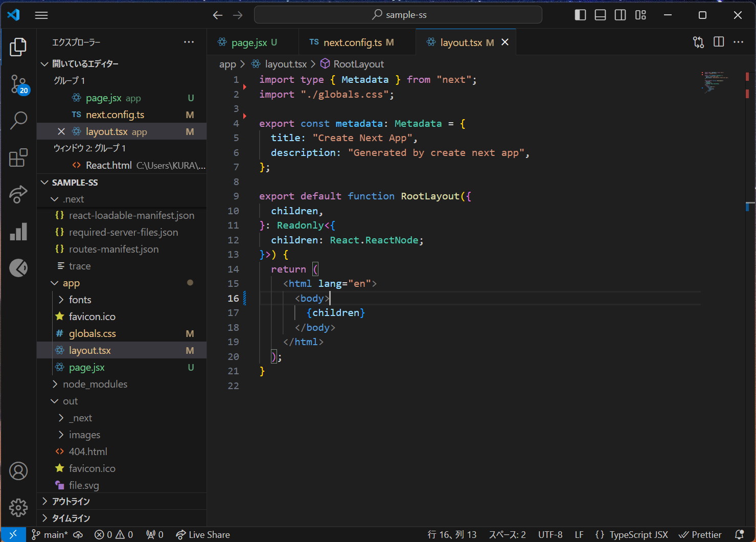
Task: Open page.jsx in the app folder
Action: tap(122, 367)
